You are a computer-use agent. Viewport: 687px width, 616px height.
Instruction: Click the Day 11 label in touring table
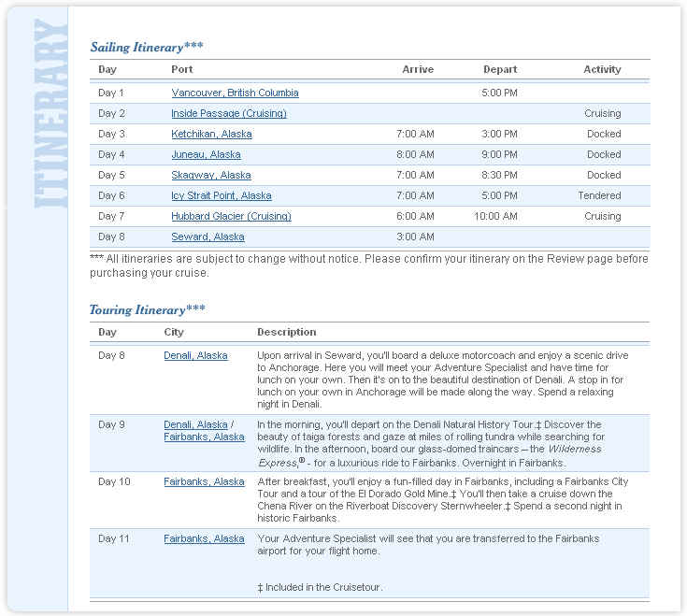point(114,538)
